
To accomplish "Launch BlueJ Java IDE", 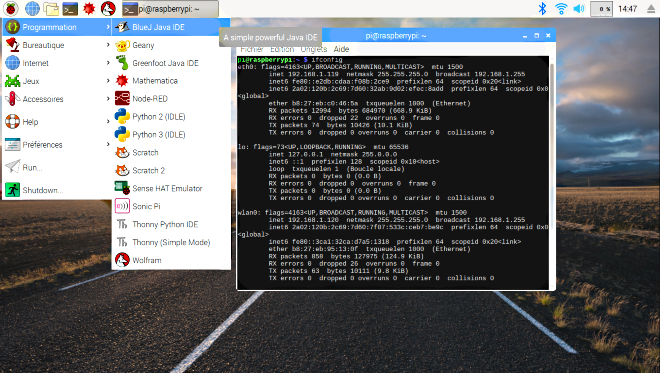I will [171, 27].
